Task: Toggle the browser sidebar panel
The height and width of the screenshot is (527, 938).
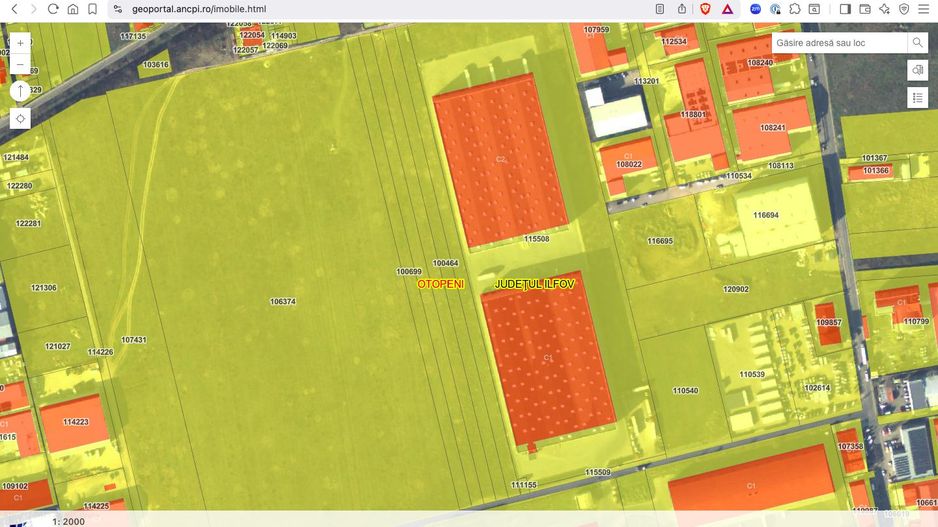Action: click(x=845, y=9)
